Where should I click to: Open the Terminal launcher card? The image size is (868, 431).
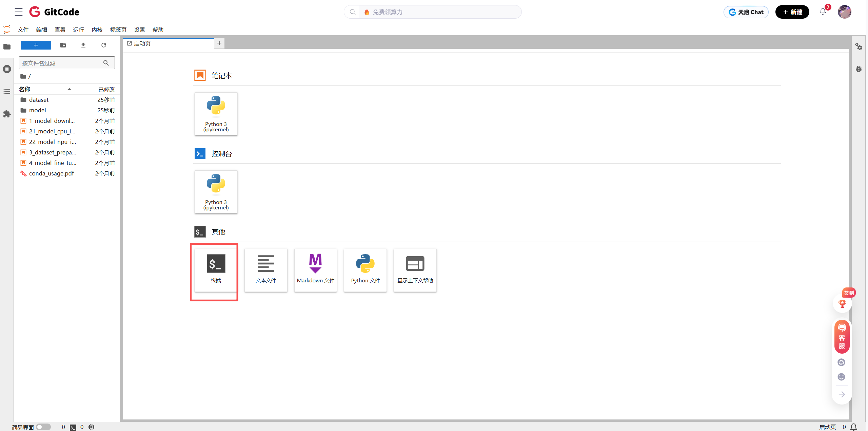pos(216,270)
